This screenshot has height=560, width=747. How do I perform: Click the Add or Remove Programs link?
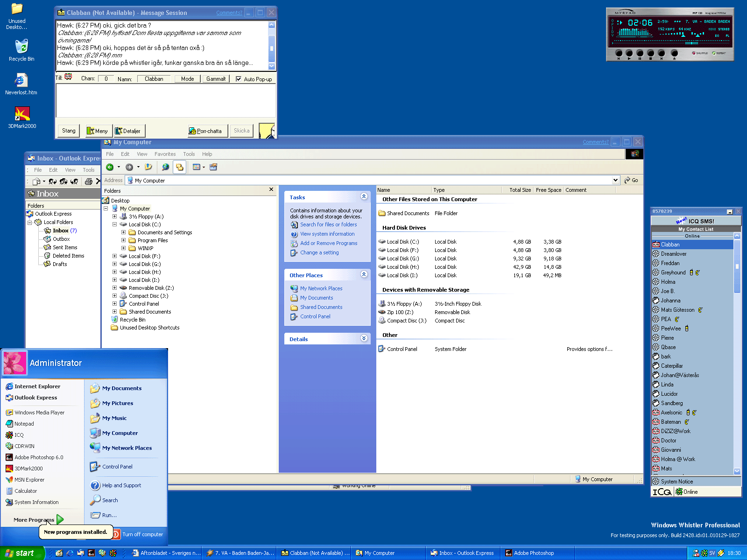pyautogui.click(x=328, y=243)
